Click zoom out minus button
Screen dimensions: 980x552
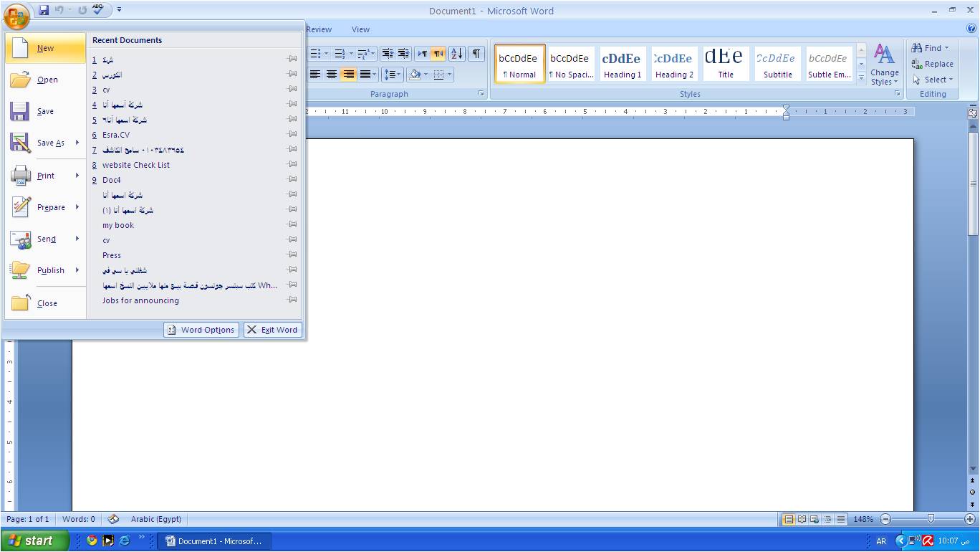(885, 519)
